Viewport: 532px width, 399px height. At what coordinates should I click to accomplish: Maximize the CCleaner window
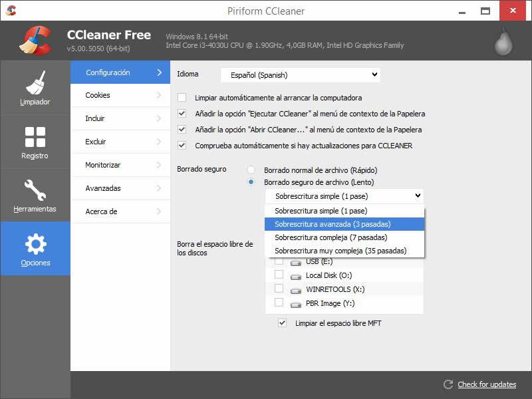click(x=485, y=11)
